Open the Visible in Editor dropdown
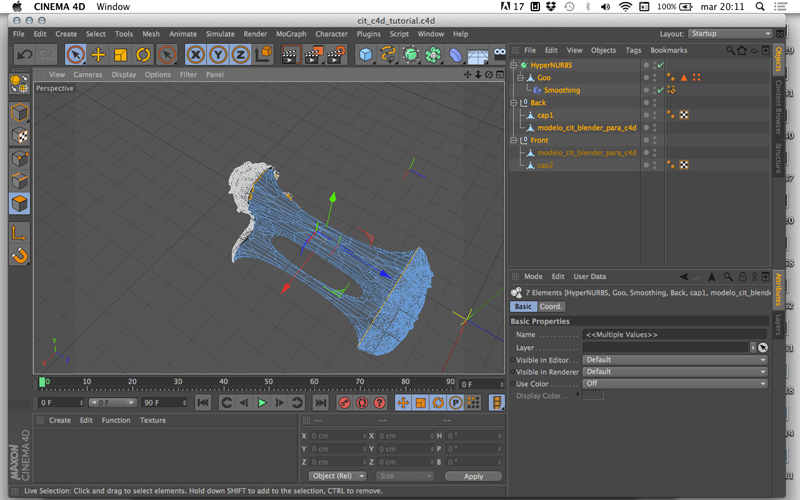The height and width of the screenshot is (500, 800). point(675,360)
